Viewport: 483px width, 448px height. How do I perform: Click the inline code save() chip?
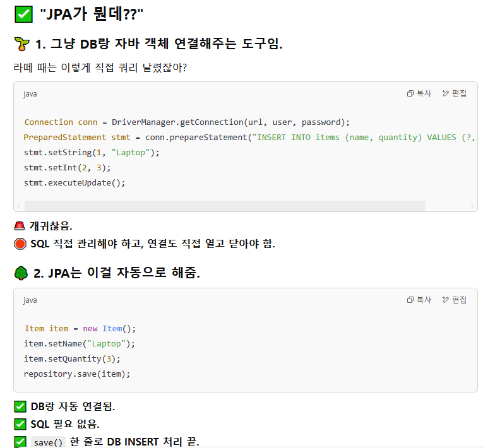point(48,442)
